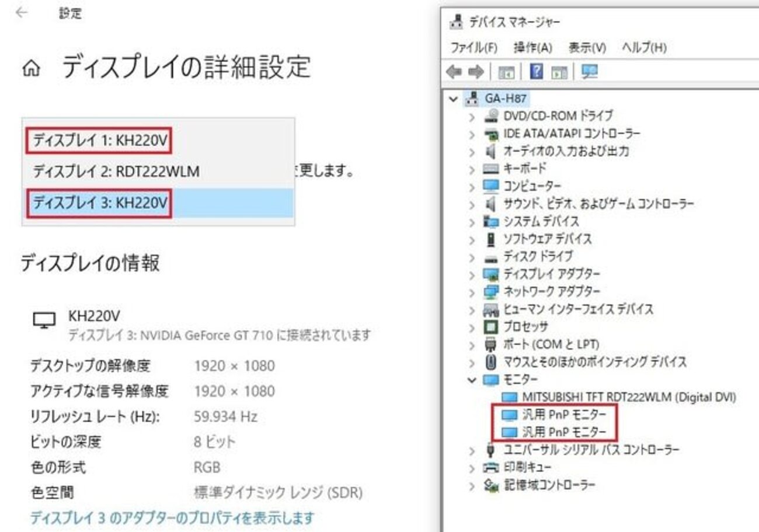Click the アクティブな信号解像度 label

pos(99,391)
